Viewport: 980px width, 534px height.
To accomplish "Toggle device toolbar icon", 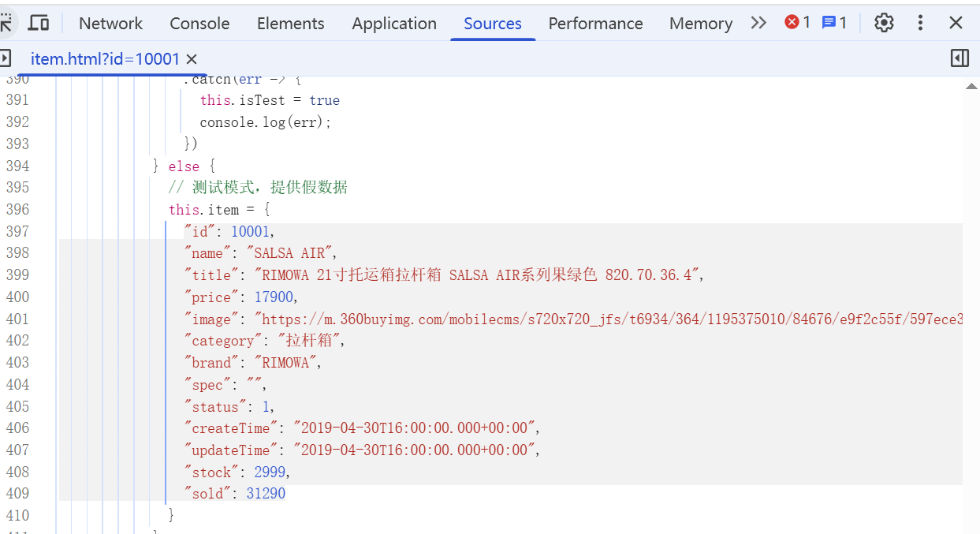I will pyautogui.click(x=38, y=23).
